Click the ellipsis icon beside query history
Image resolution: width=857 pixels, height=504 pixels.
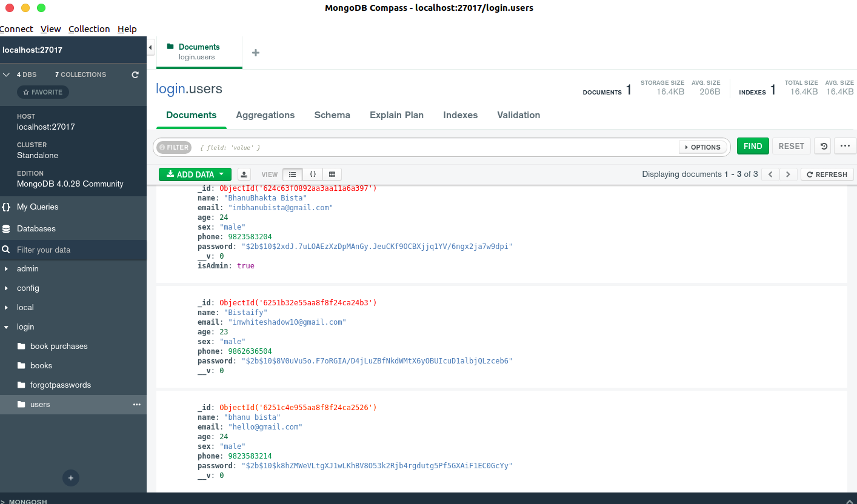click(845, 146)
